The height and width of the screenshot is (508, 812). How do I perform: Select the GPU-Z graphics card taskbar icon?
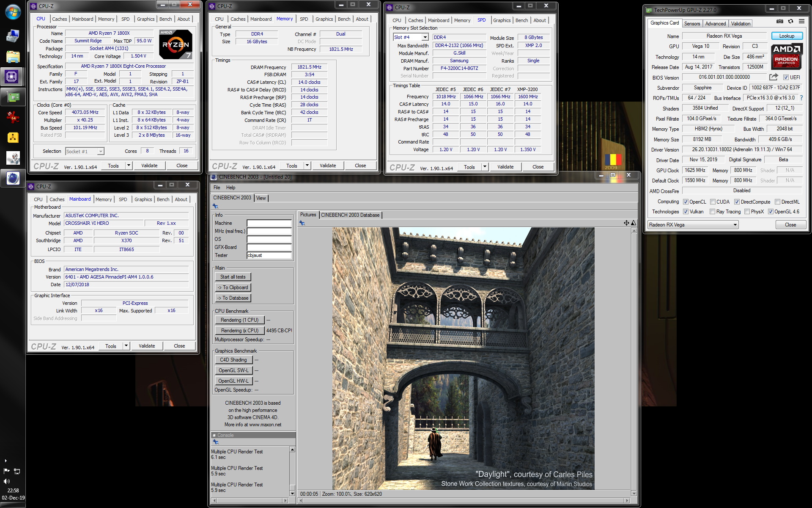pos(13,97)
